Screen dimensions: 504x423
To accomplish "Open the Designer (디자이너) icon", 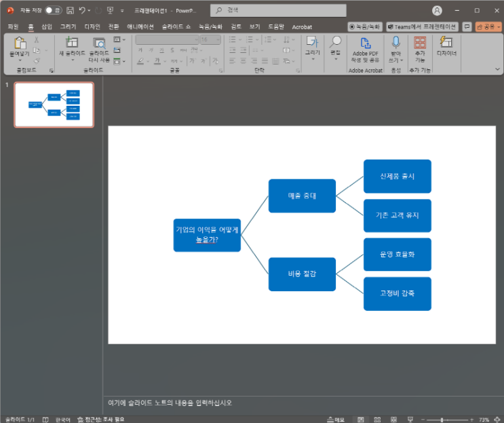I will 446,42.
